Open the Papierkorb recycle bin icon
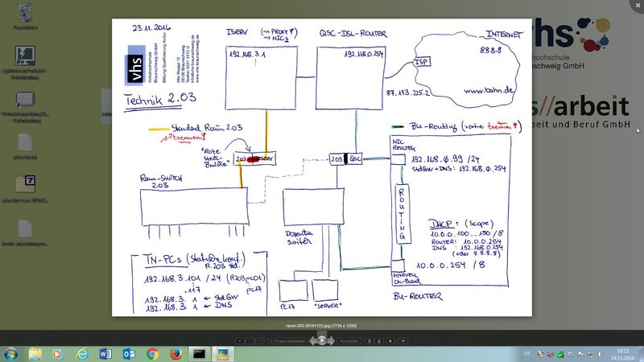The height and width of the screenshot is (362, 644). [25, 15]
